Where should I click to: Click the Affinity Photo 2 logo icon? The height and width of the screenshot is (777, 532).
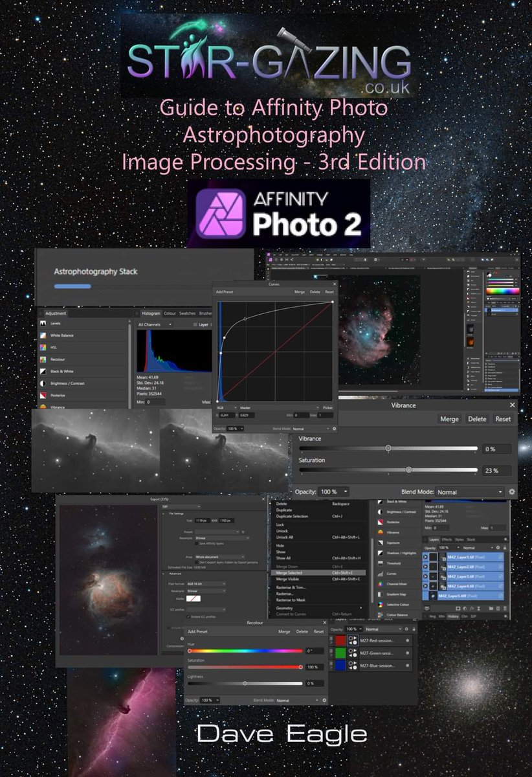pyautogui.click(x=221, y=214)
